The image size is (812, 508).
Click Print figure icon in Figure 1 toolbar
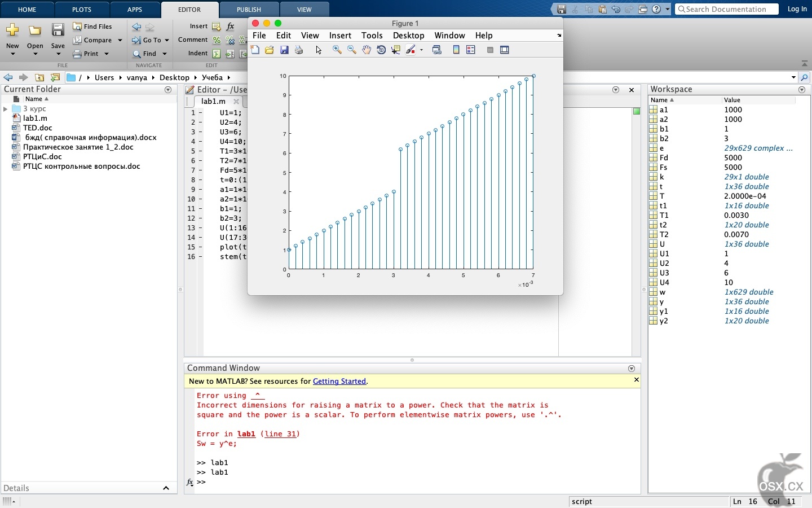299,50
